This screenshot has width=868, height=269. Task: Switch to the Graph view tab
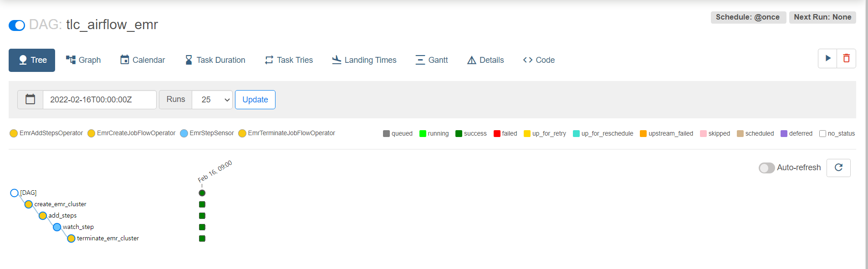point(83,60)
